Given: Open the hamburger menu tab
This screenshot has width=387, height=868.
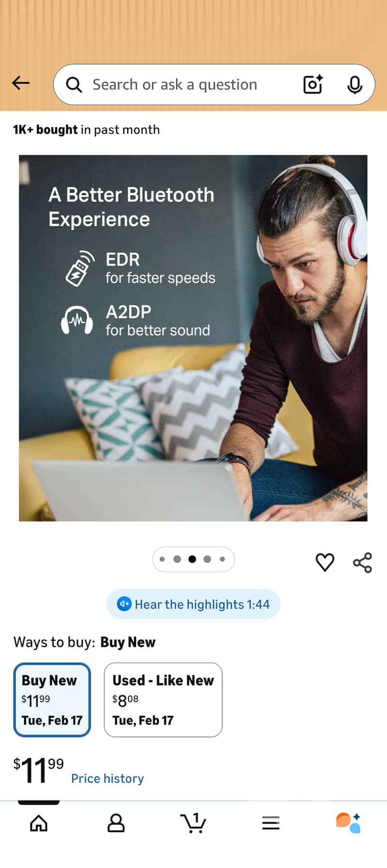Looking at the screenshot, I should 271,823.
